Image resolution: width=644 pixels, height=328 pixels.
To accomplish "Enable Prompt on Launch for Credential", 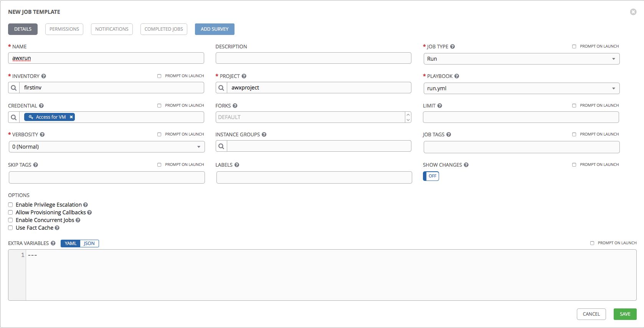I will (159, 106).
